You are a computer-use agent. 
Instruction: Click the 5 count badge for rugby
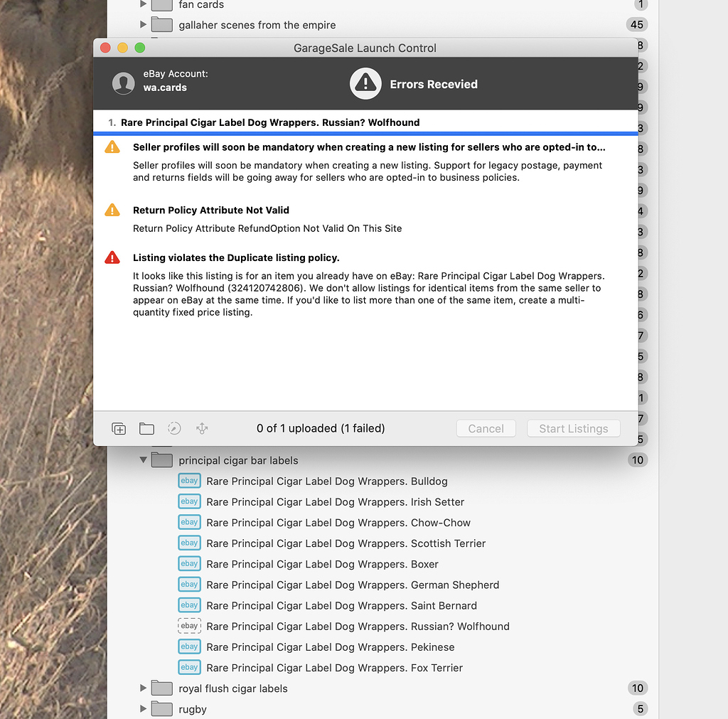641,709
